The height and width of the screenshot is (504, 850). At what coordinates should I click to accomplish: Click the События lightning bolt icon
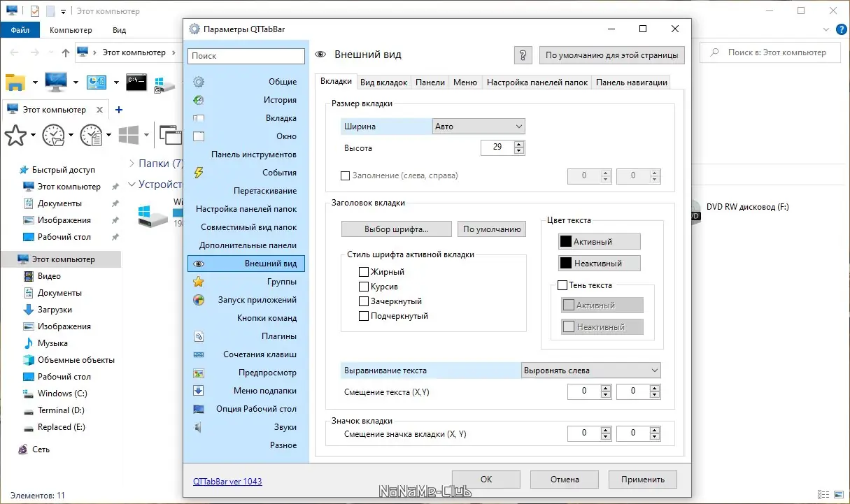(x=199, y=173)
